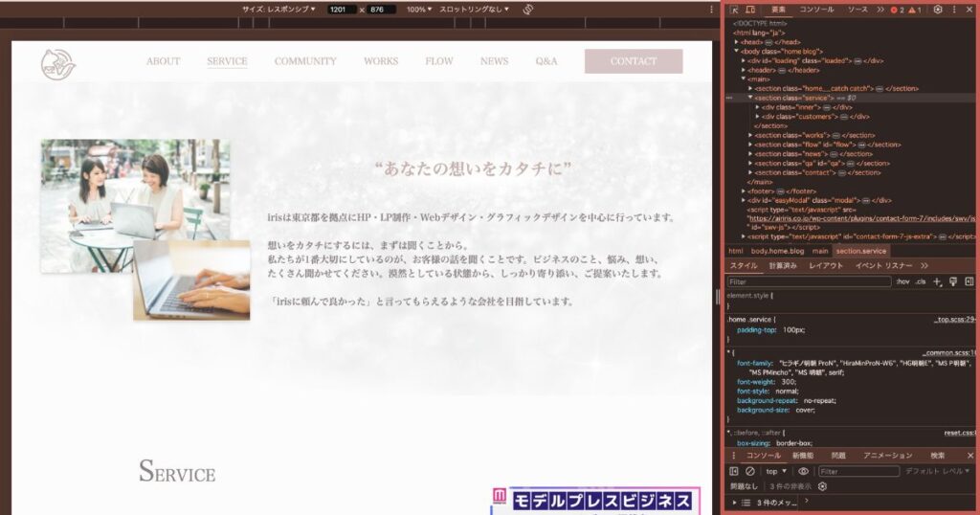Open the device toolbar more-options menu

click(x=711, y=10)
